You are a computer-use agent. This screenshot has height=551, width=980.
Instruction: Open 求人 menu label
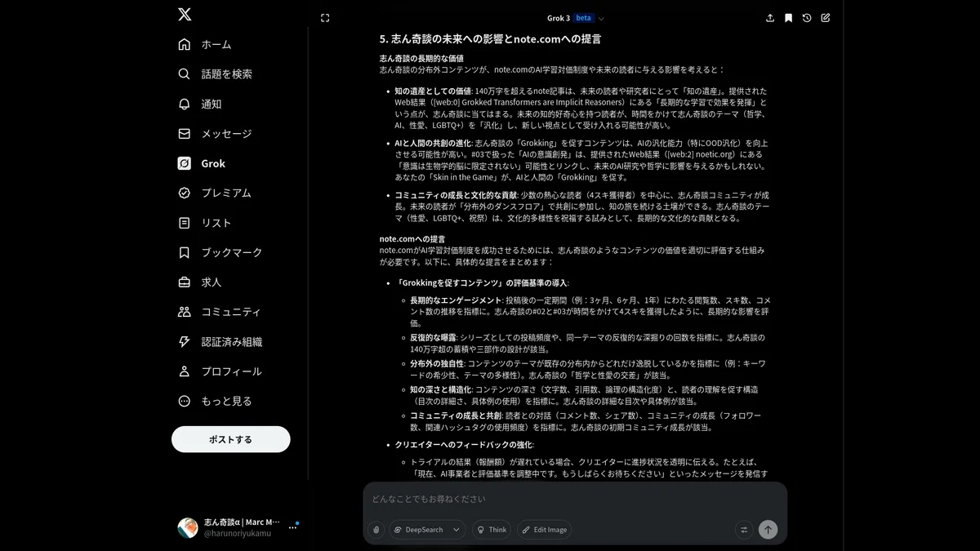point(212,282)
